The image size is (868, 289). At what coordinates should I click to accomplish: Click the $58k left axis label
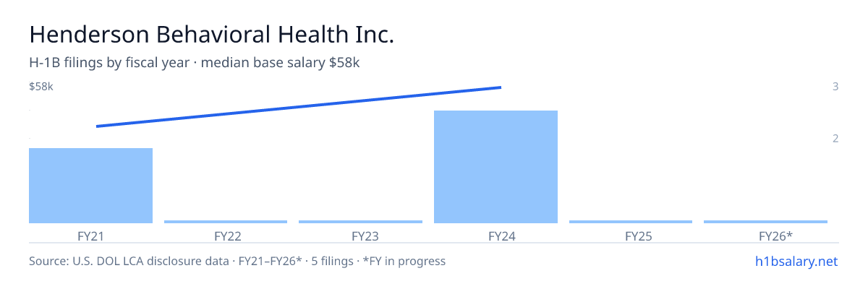click(x=41, y=87)
